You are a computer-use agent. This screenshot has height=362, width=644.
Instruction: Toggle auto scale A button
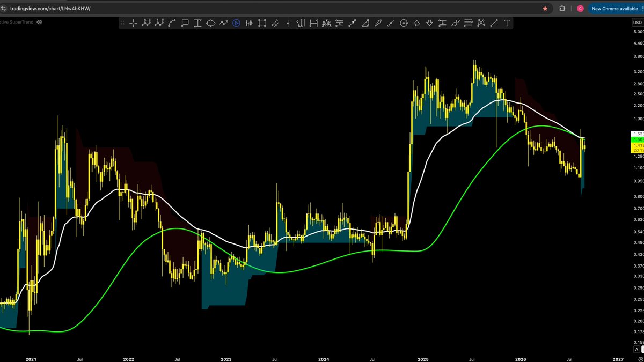[x=636, y=350]
